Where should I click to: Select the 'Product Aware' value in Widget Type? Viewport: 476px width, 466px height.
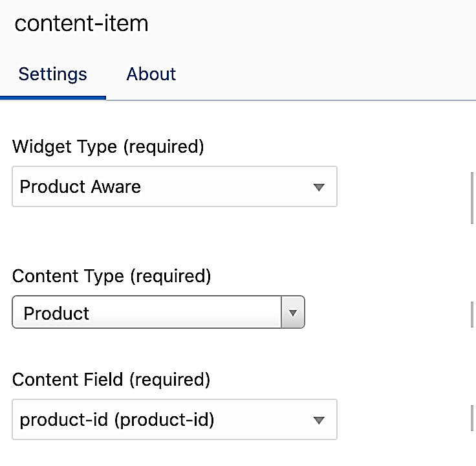coord(80,187)
